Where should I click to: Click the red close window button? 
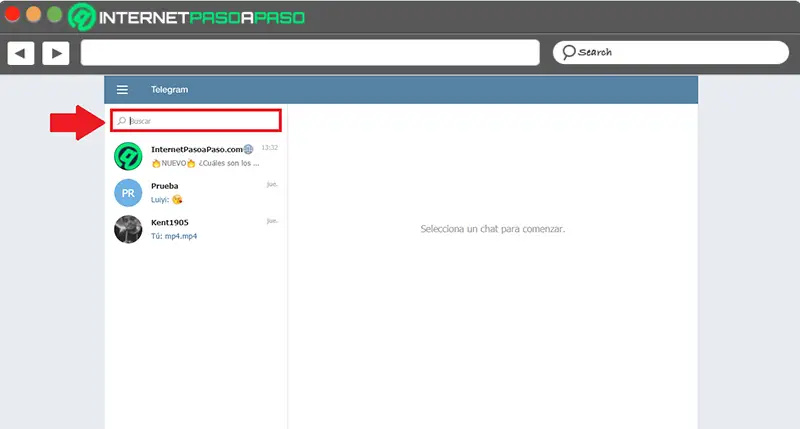[x=12, y=14]
